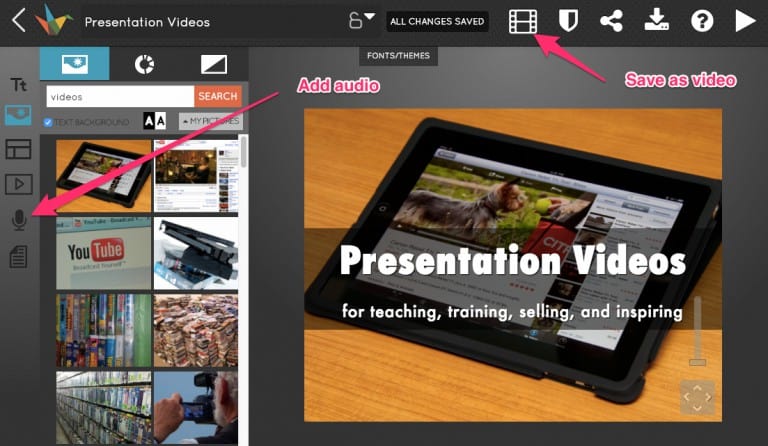Click the orange SEARCH button
Screen dimensions: 768x446
click(x=218, y=96)
